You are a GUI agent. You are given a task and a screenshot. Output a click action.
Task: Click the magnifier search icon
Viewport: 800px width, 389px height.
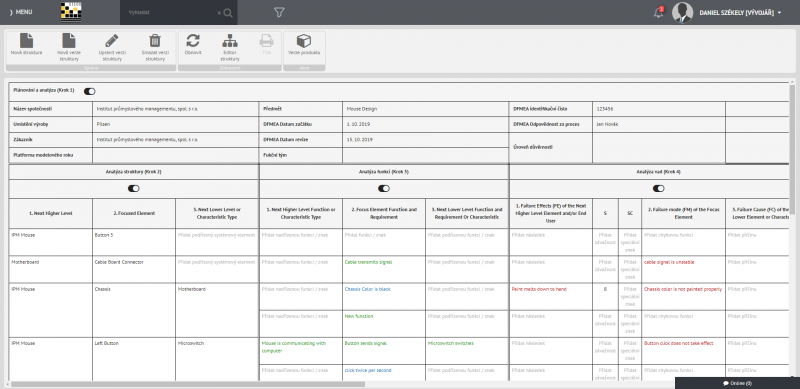(228, 13)
